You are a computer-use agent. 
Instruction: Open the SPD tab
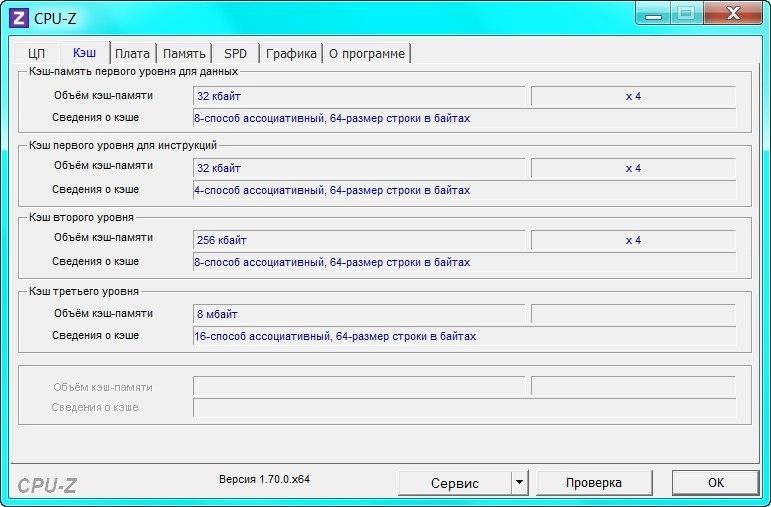pyautogui.click(x=235, y=54)
